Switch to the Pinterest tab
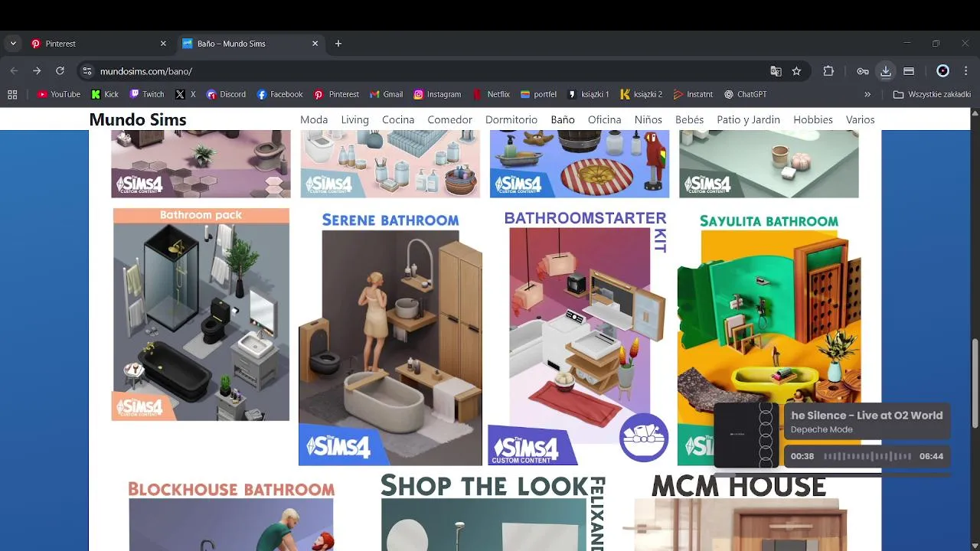Viewport: 980px width, 551px height. [97, 44]
